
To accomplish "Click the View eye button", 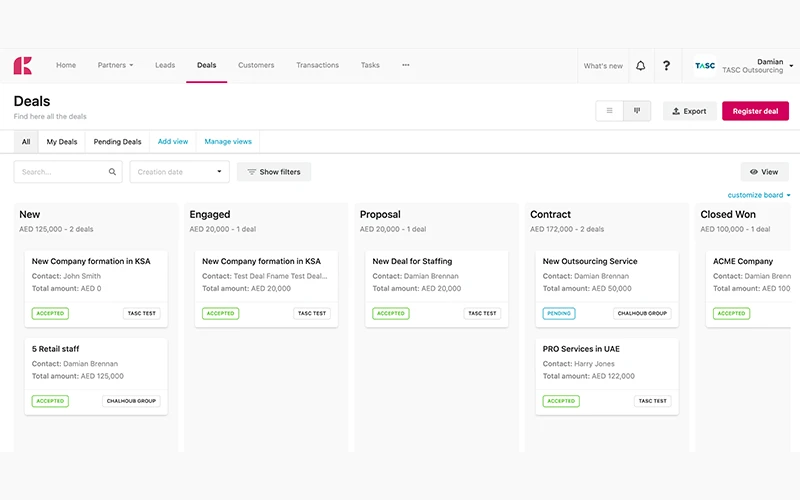I will click(x=764, y=172).
